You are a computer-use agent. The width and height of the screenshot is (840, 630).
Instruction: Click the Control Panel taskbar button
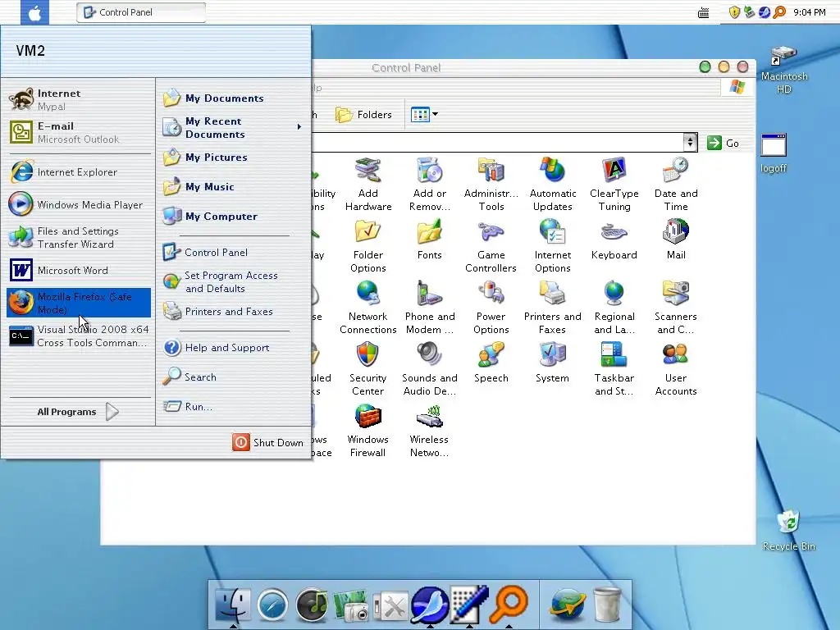pyautogui.click(x=141, y=12)
